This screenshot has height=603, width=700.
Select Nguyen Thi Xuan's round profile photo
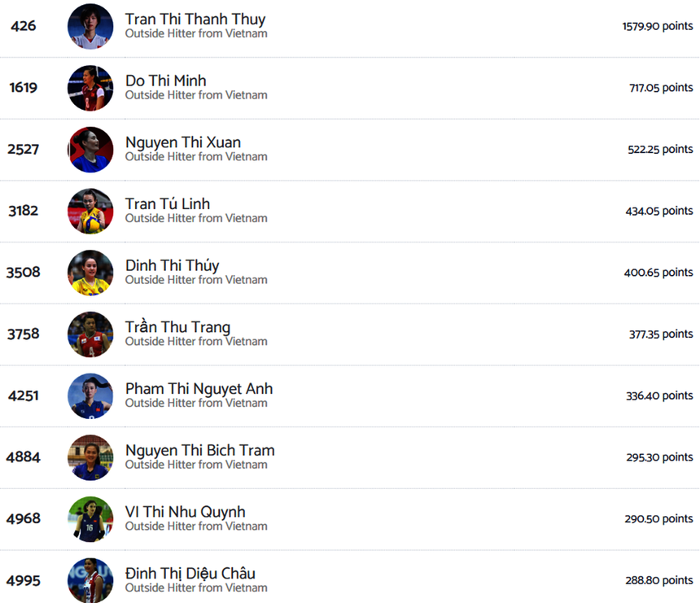(x=90, y=150)
